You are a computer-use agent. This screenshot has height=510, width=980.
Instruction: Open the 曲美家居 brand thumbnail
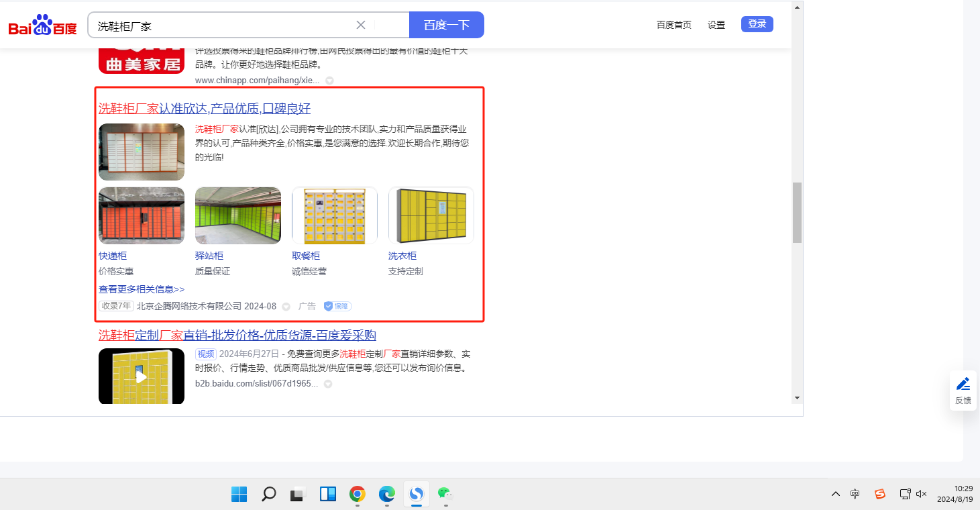[142, 60]
